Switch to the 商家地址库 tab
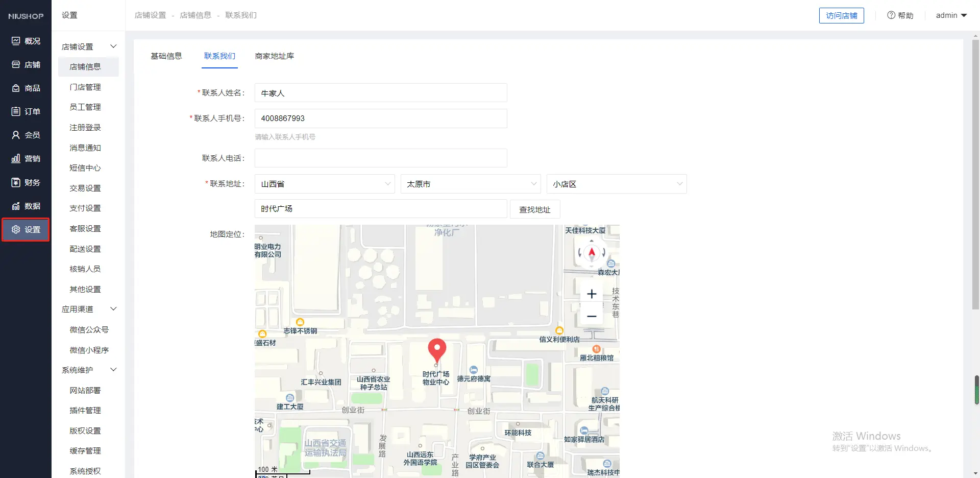 274,56
